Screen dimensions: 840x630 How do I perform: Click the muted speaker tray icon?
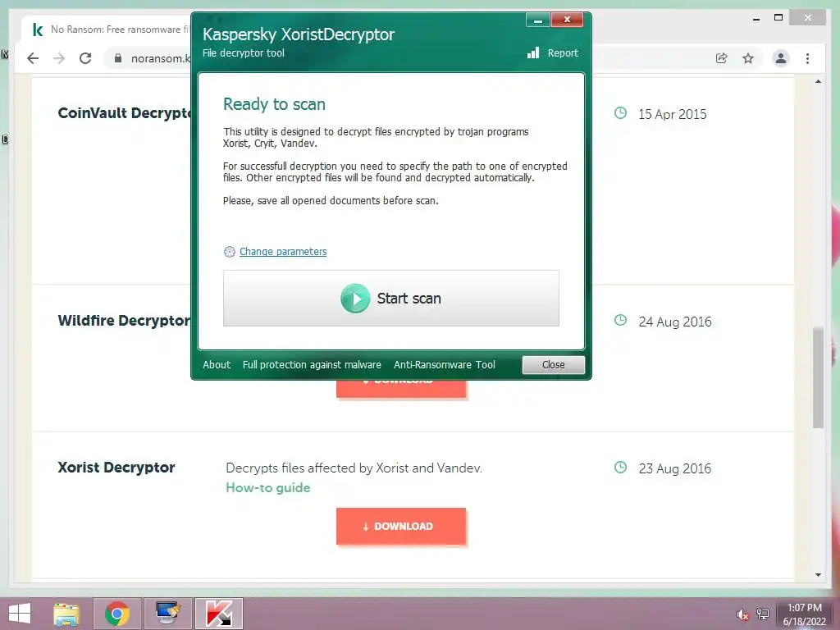click(742, 614)
